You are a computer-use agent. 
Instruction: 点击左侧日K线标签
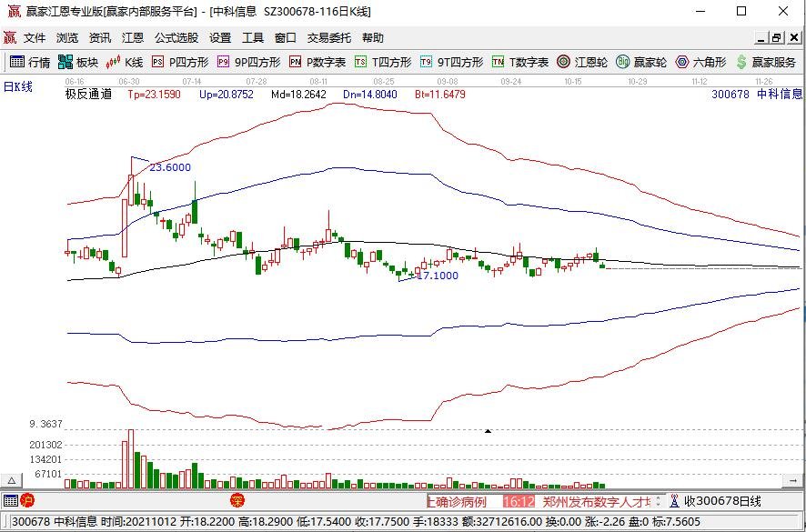[x=20, y=87]
